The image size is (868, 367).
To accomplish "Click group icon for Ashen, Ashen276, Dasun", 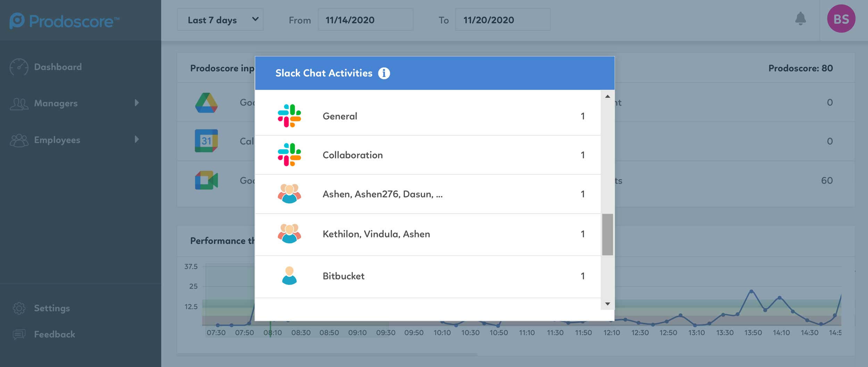I will (289, 194).
